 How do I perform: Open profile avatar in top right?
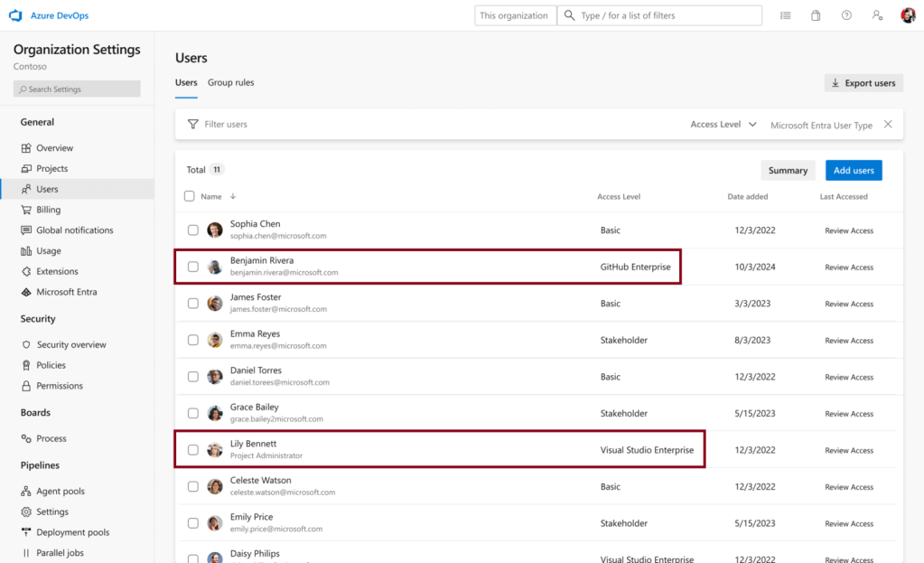tap(908, 15)
